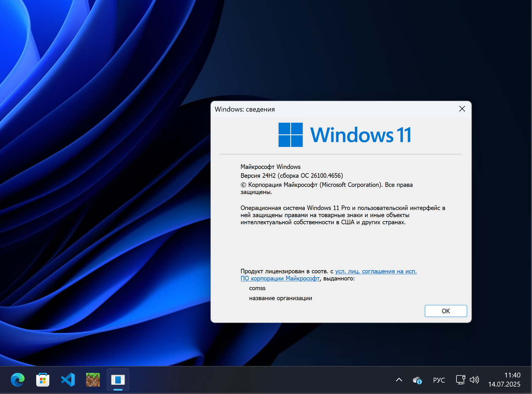Image resolution: width=532 pixels, height=394 pixels.
Task: Click the Майкрософт Windows text line
Action: pos(270,167)
